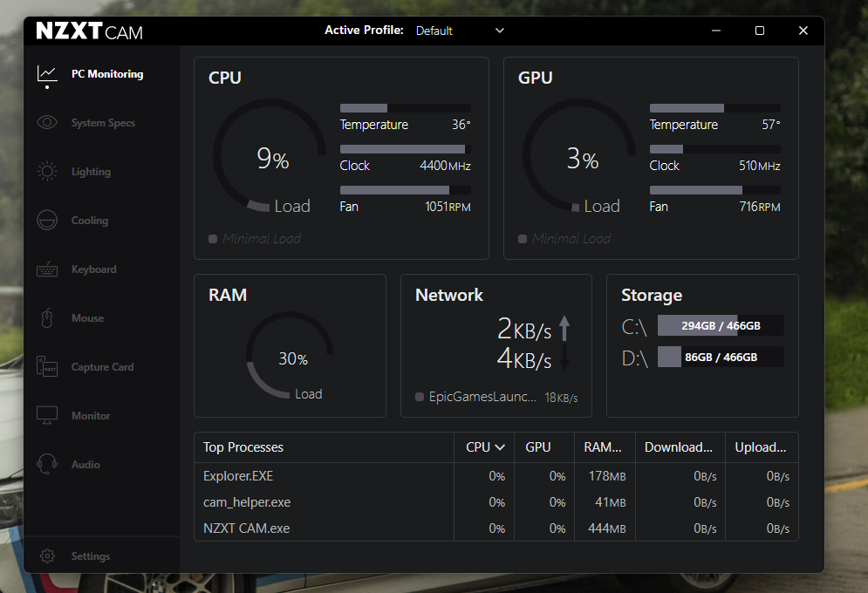
Task: Sort processes by Upload column header
Action: (761, 447)
